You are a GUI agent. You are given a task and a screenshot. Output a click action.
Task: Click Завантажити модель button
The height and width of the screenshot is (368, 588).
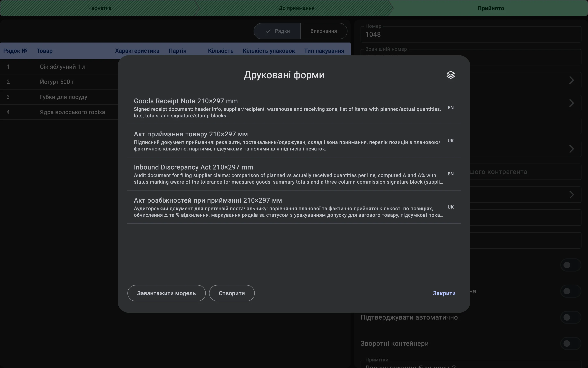pos(166,293)
